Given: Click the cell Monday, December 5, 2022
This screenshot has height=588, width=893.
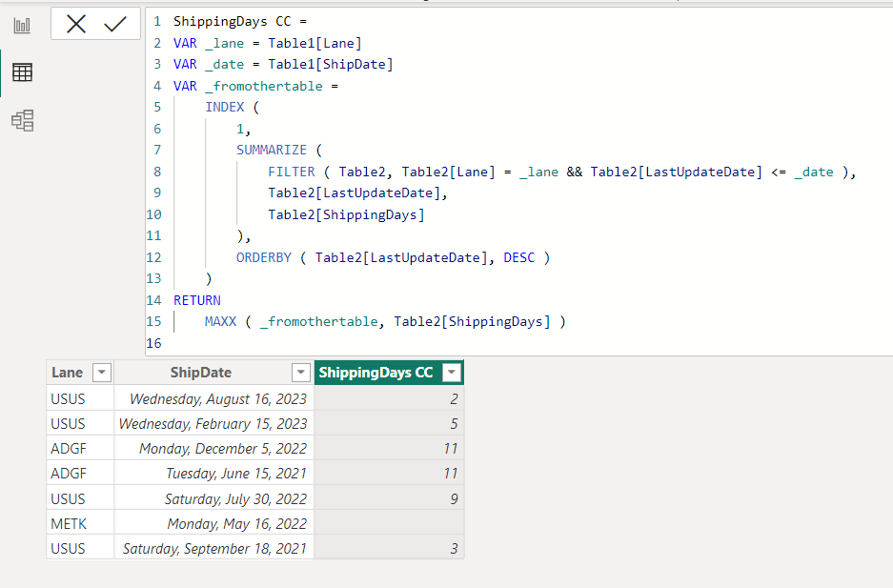Looking at the screenshot, I should [214, 449].
